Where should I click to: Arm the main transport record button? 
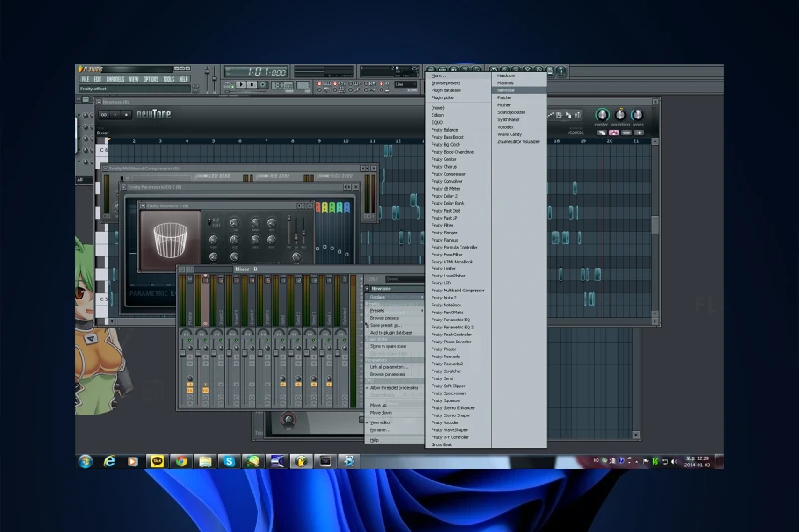pos(263,85)
